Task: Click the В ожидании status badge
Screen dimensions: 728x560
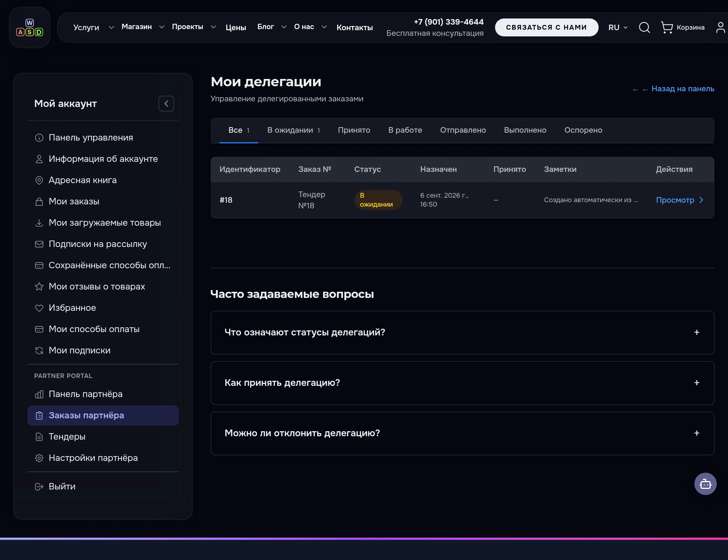Action: coord(378,200)
